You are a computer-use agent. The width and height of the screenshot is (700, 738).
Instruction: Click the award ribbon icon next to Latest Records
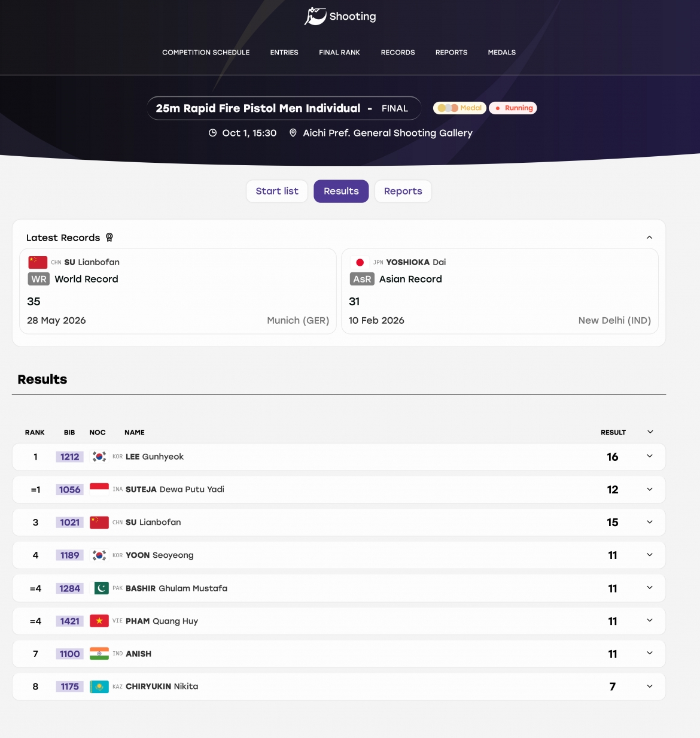(x=109, y=238)
